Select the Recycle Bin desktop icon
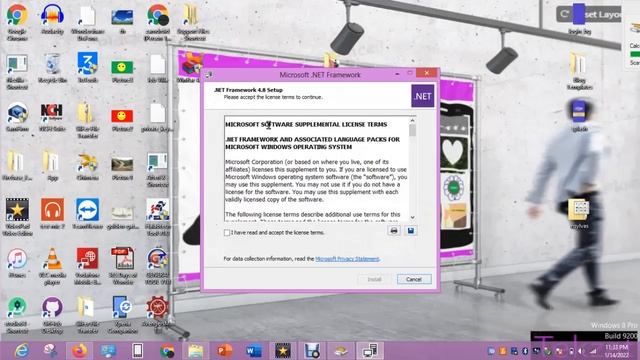The height and width of the screenshot is (360, 640). tap(52, 68)
